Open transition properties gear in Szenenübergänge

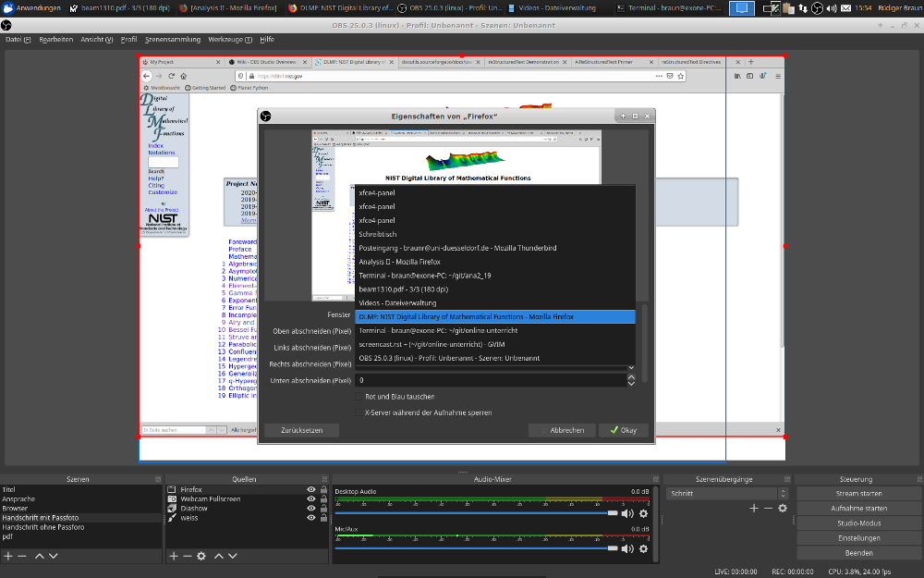pyautogui.click(x=783, y=508)
